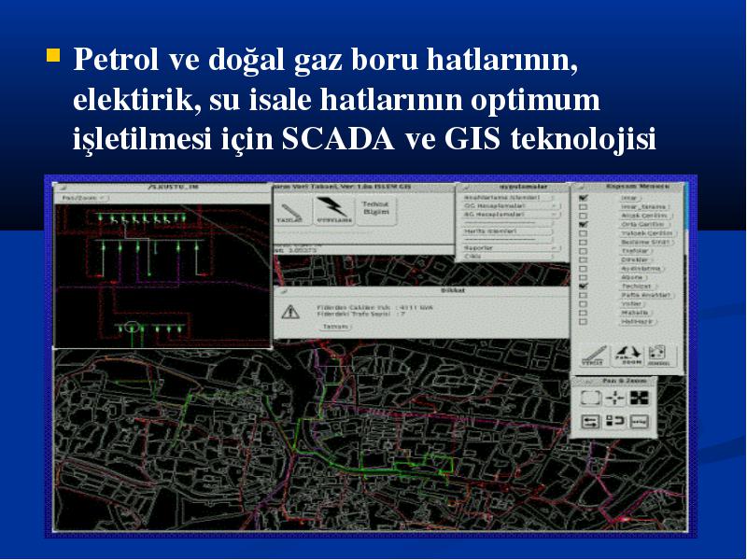747x560 pixels.
Task: Click the zoom extents four-squares icon
Action: click(x=640, y=398)
